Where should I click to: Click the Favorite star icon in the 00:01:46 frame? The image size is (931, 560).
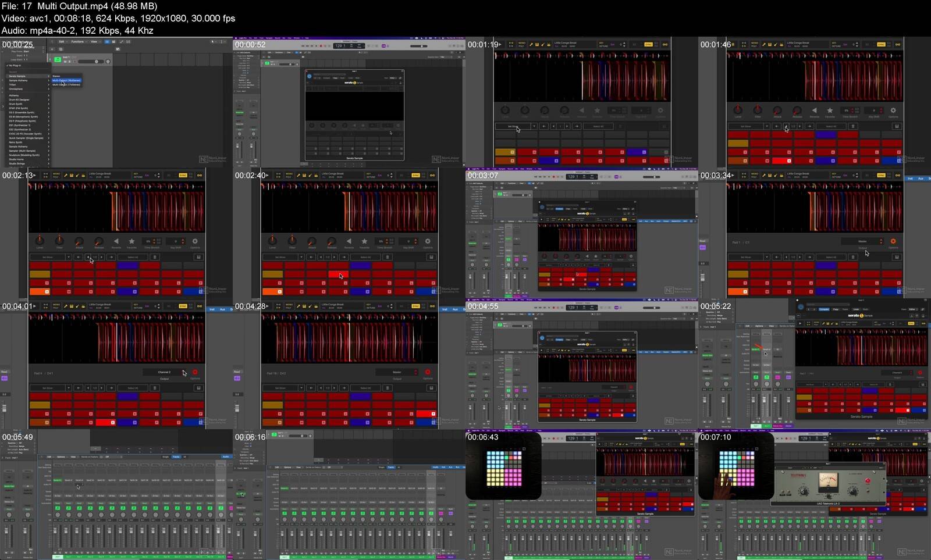tap(830, 110)
